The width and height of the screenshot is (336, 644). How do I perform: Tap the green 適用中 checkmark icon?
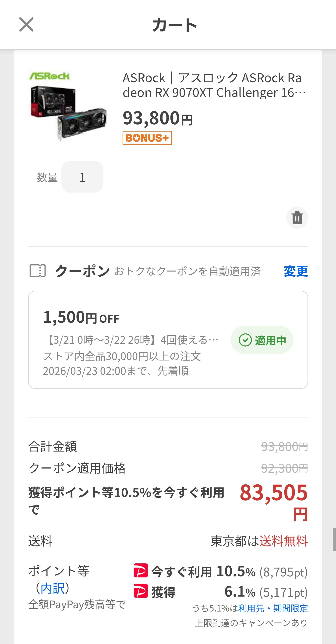coord(245,340)
